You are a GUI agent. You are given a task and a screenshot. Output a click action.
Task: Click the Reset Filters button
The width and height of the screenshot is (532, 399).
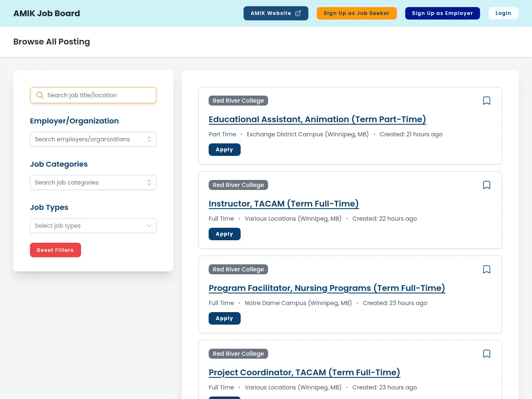55,250
